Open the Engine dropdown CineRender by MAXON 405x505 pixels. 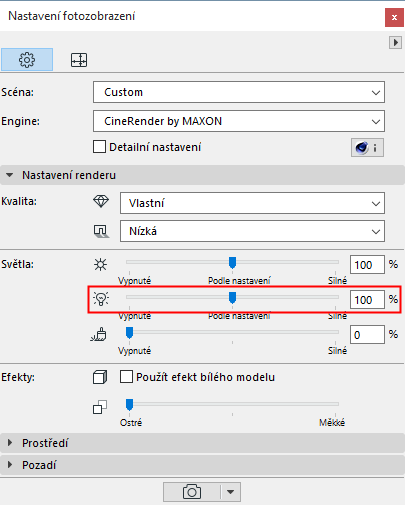239,121
